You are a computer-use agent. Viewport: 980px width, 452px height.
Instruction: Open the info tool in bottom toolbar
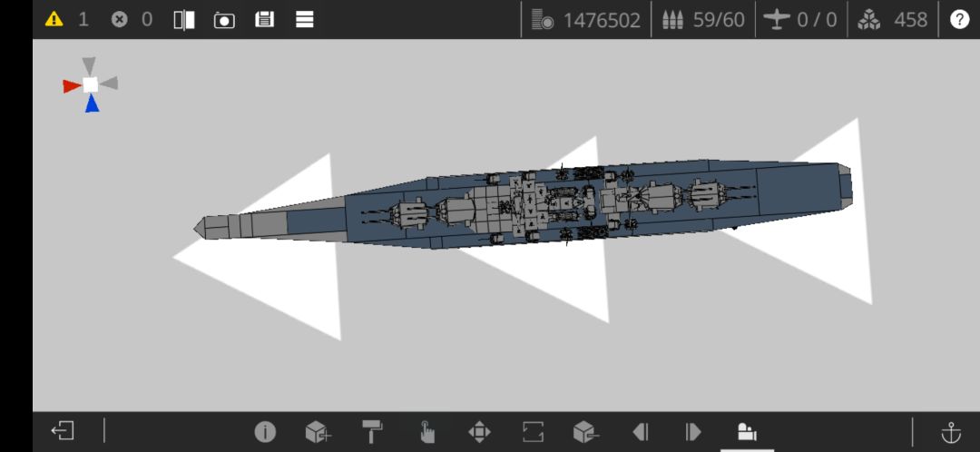pos(265,432)
